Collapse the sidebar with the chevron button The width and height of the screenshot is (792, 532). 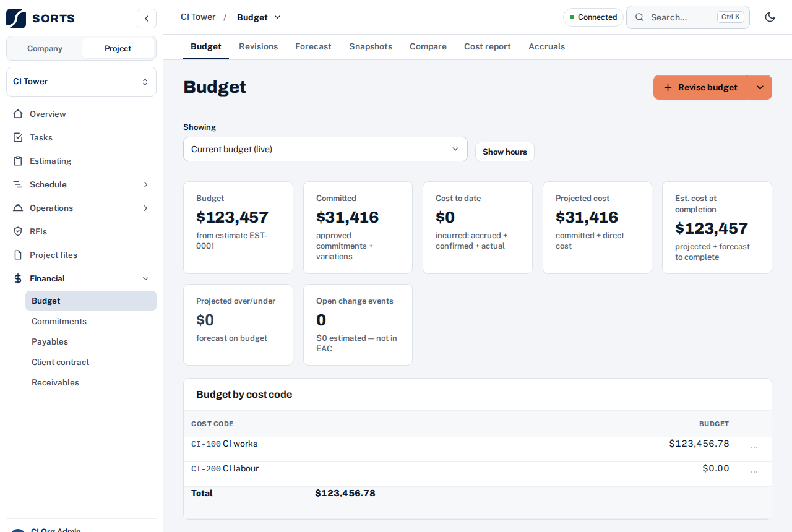(147, 19)
